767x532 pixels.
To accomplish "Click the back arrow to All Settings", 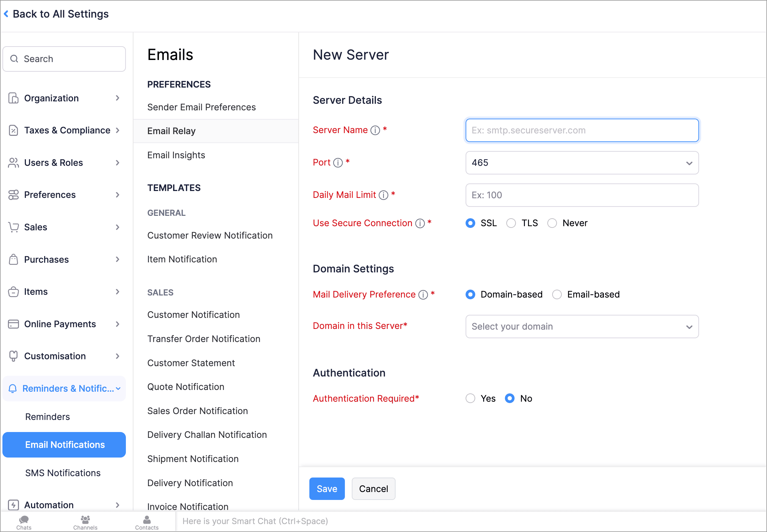I will 6,14.
